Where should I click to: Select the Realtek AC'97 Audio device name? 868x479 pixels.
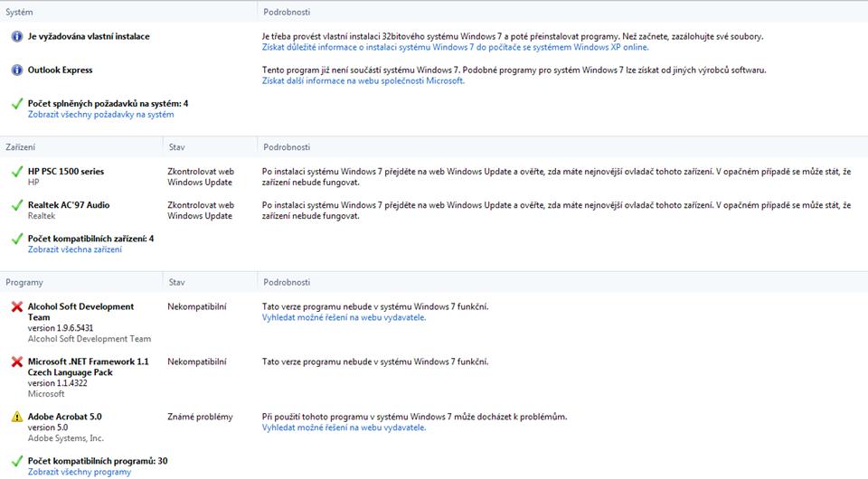69,205
